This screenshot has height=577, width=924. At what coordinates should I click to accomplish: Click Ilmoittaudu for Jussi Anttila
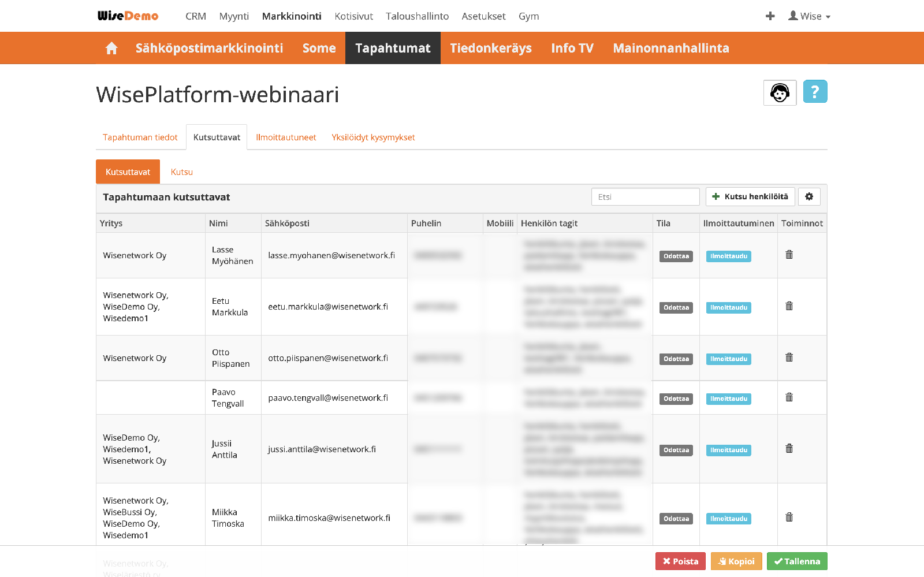coord(729,450)
